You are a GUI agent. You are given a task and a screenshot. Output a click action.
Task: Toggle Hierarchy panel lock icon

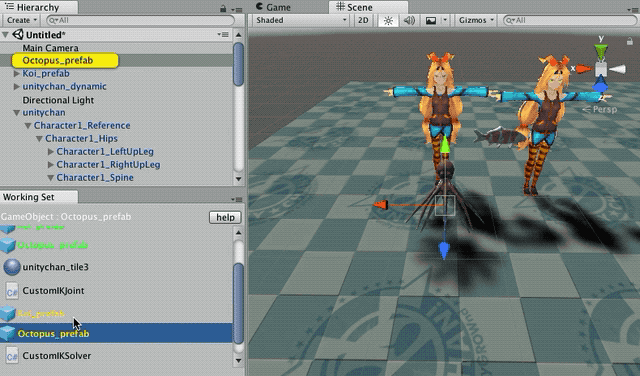point(223,8)
